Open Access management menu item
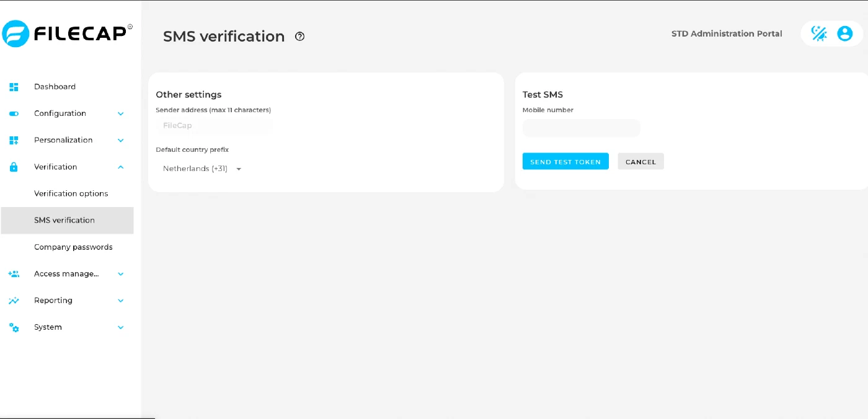This screenshot has width=868, height=419. click(x=67, y=274)
